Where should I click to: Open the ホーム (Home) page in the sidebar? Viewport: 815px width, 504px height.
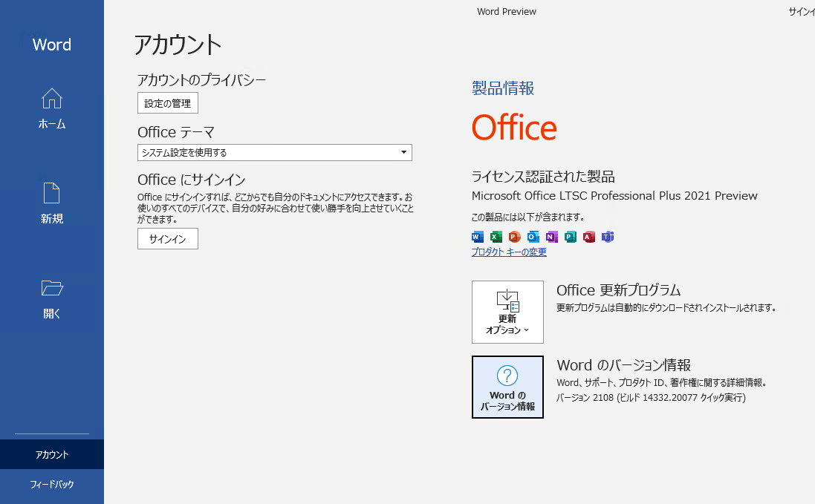click(x=52, y=108)
